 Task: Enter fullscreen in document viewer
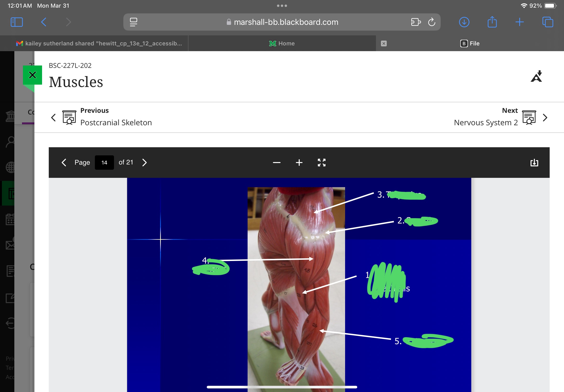321,163
